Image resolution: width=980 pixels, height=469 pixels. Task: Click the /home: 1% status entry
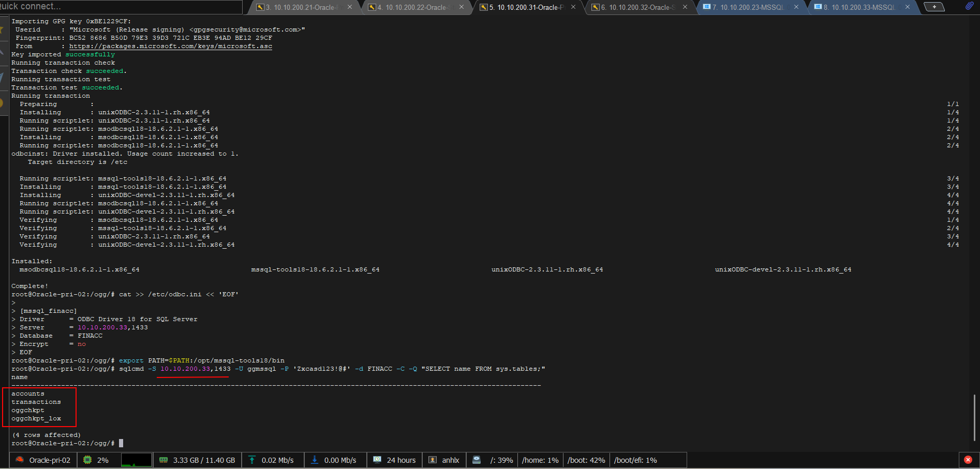(540, 460)
